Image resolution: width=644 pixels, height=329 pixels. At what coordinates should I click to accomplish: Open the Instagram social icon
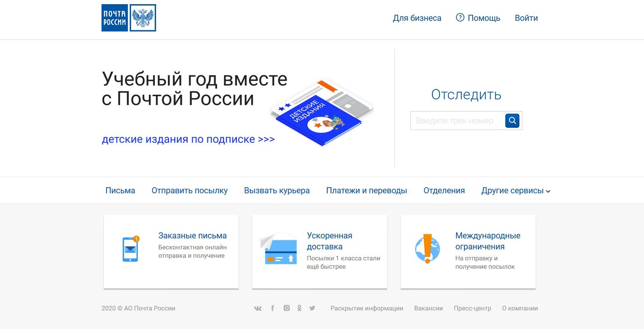point(287,308)
